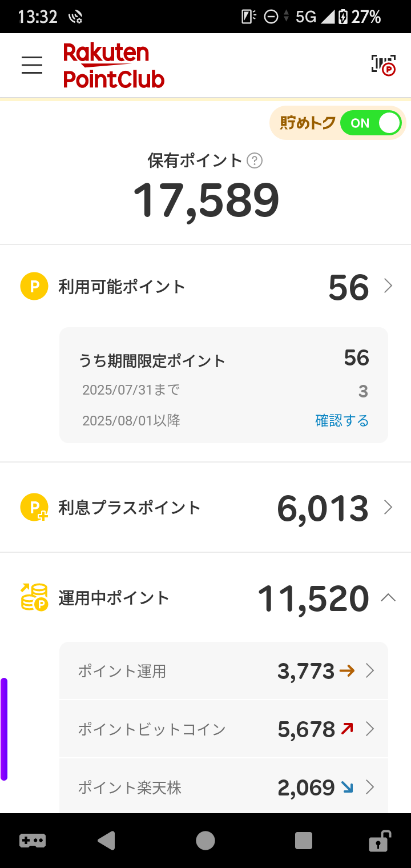Open the ポイントビットコイン row
The height and width of the screenshot is (868, 411).
[224, 729]
